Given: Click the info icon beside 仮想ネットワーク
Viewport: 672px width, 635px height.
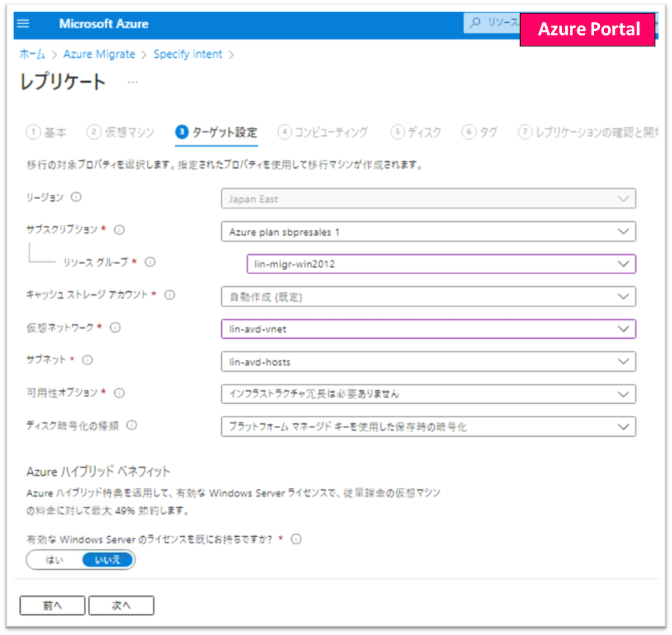Looking at the screenshot, I should pos(115,327).
